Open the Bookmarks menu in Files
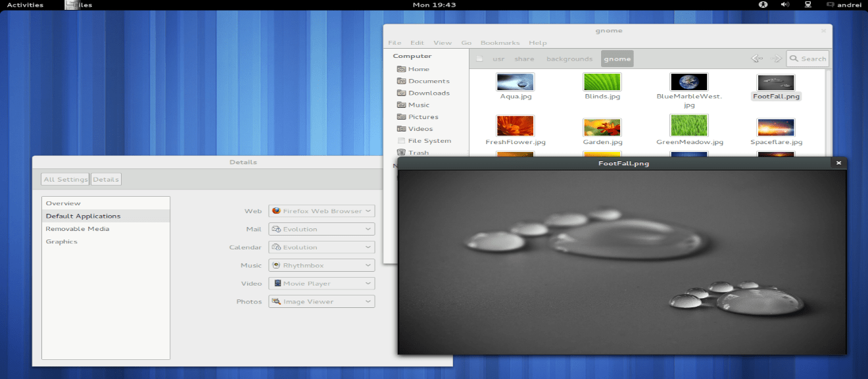The width and height of the screenshot is (868, 379). click(500, 42)
